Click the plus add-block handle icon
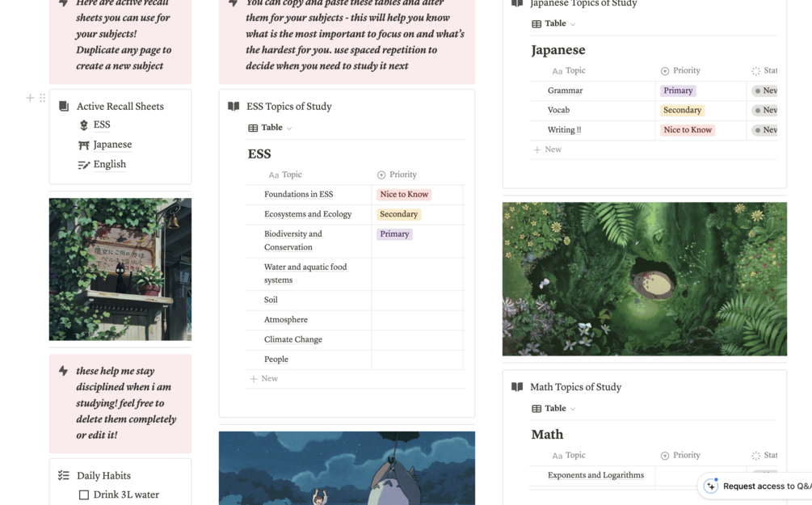The height and width of the screenshot is (505, 812). click(30, 98)
